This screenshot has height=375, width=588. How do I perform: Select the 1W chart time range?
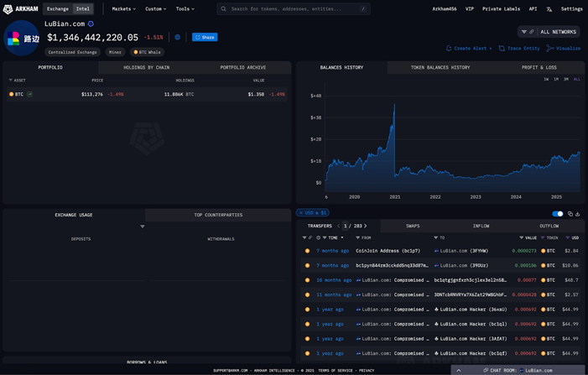[546, 79]
